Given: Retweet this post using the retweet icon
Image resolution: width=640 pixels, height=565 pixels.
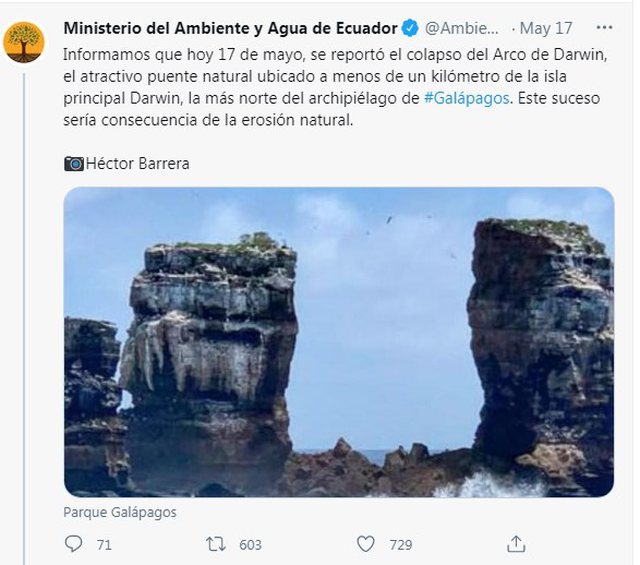Looking at the screenshot, I should 215,544.
